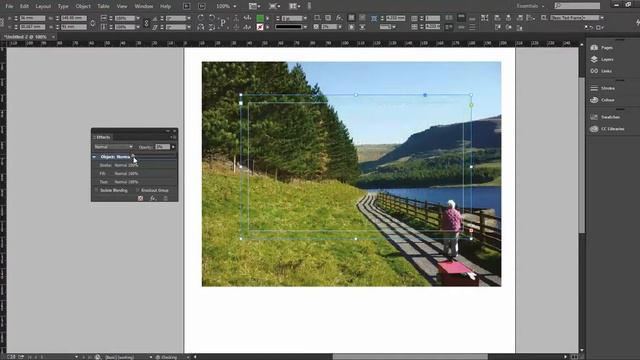The image size is (640, 360).
Task: Open the blending mode Normal dropdown in Effects
Action: pos(113,147)
